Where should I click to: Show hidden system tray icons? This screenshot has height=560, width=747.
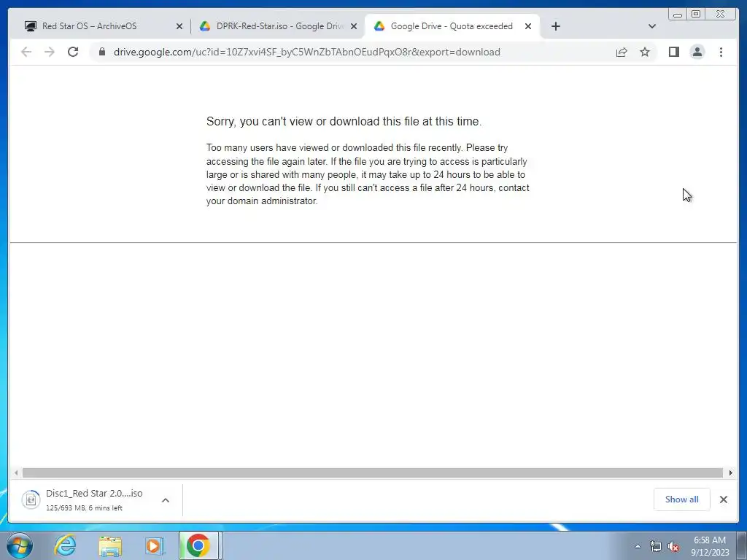[638, 546]
